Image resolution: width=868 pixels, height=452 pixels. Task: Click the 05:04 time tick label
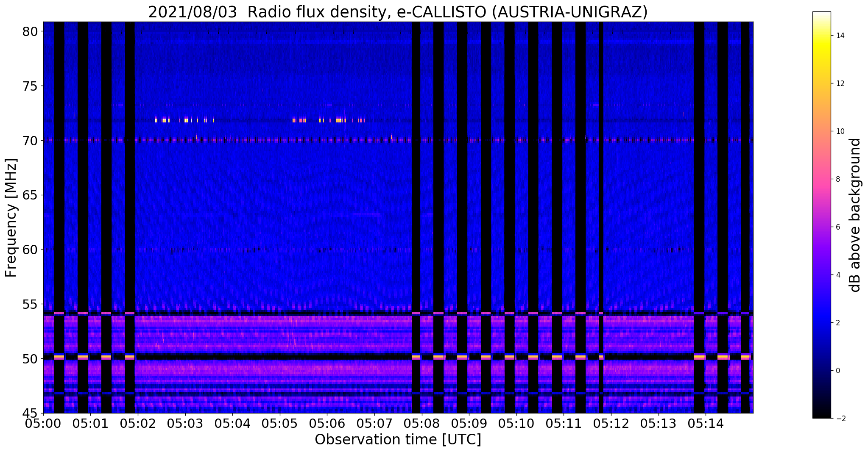(232, 424)
